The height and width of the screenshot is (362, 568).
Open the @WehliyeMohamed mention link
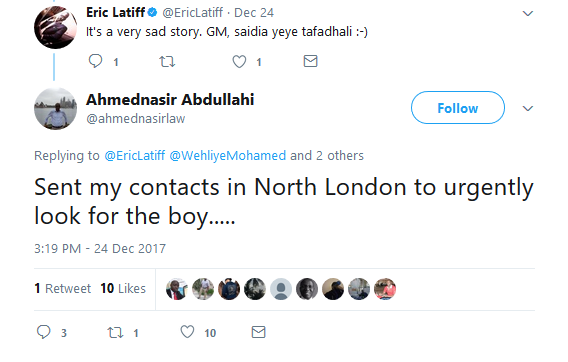(227, 156)
